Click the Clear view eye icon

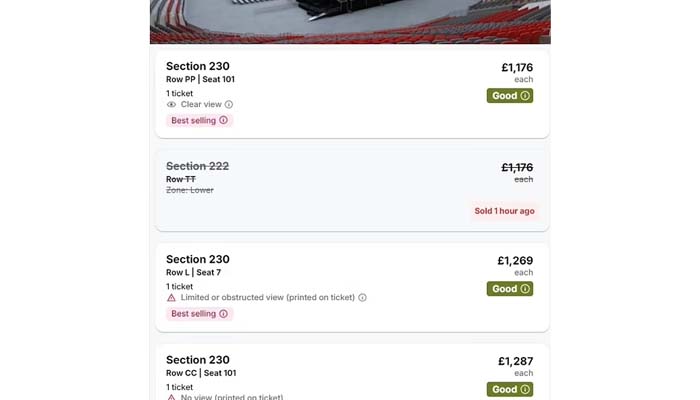(171, 104)
